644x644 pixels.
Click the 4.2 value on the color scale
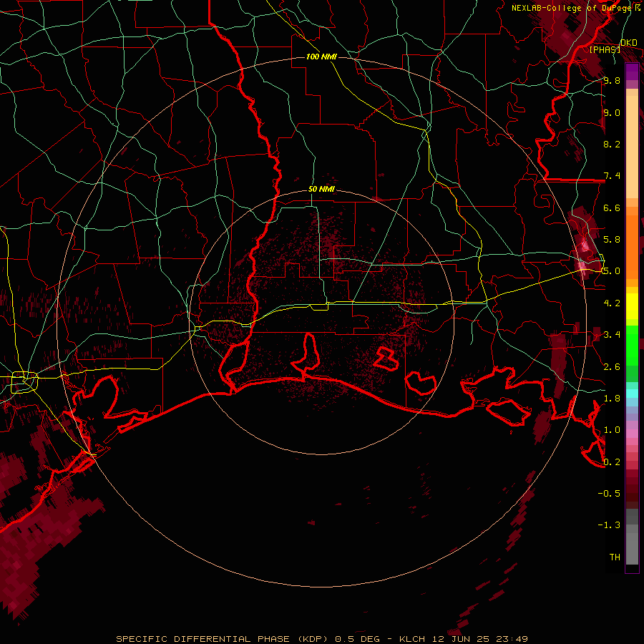pyautogui.click(x=612, y=303)
